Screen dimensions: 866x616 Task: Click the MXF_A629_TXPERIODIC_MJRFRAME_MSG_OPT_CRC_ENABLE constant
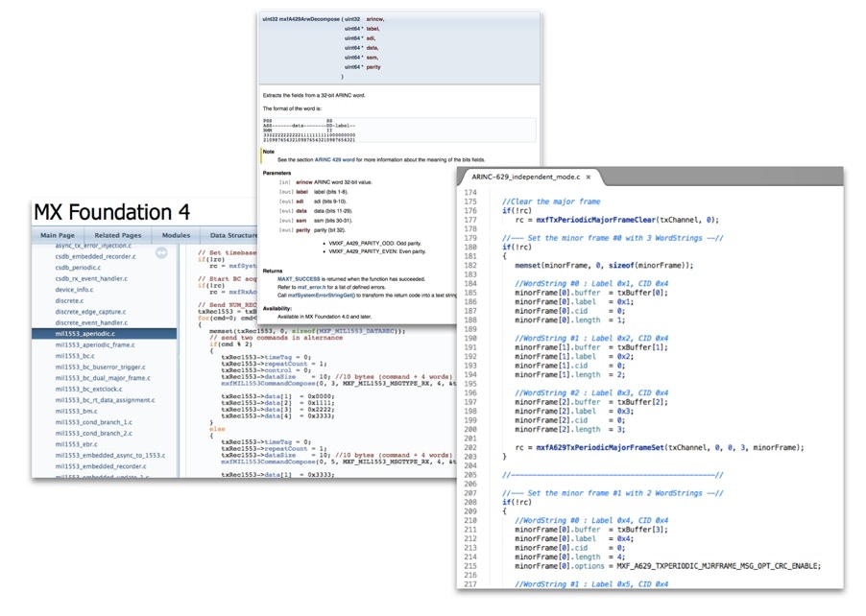(718, 566)
